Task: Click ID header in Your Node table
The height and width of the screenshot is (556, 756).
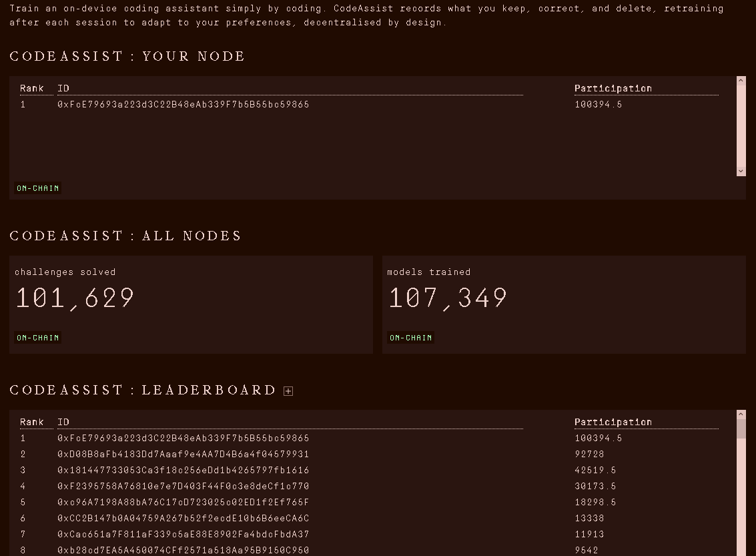Action: point(63,88)
